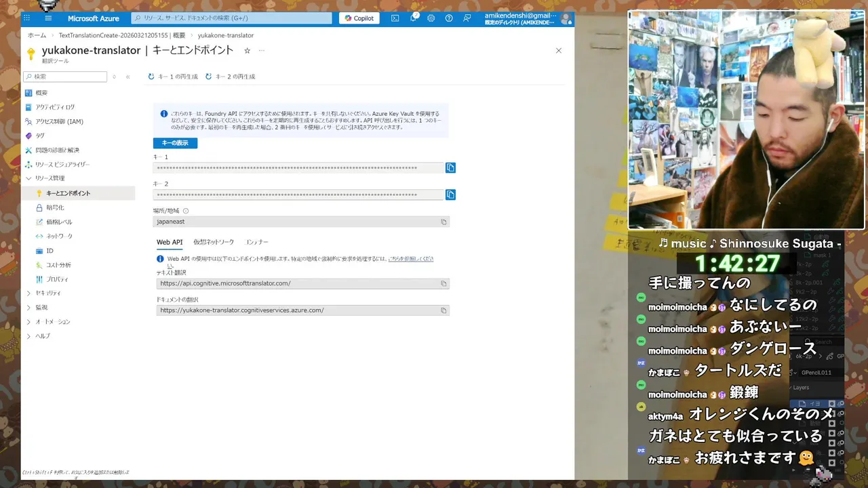Regenerate Key 1 from the toolbar
The height and width of the screenshot is (488, 868).
174,77
